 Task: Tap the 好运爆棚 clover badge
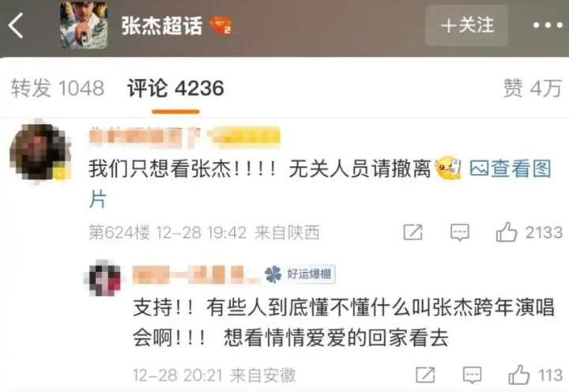click(300, 274)
